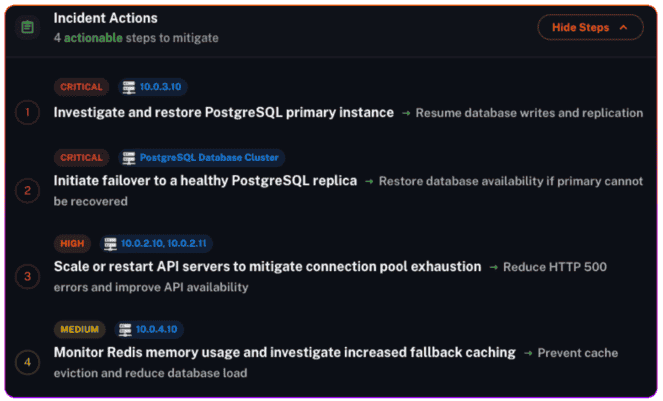Click the green arrow after 'PostgreSQL replica'
Screen dimensions: 663x401
click(369, 182)
